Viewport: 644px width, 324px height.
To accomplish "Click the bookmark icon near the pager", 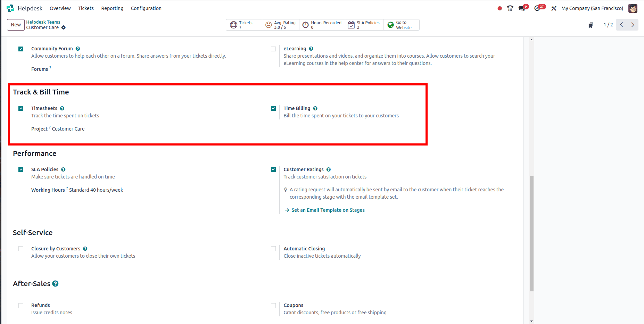I will 591,25.
